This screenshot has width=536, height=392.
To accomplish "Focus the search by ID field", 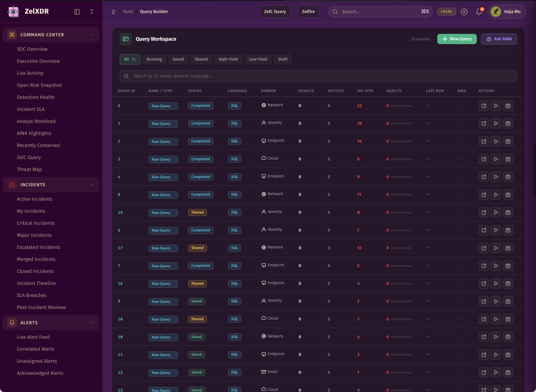I will click(318, 76).
